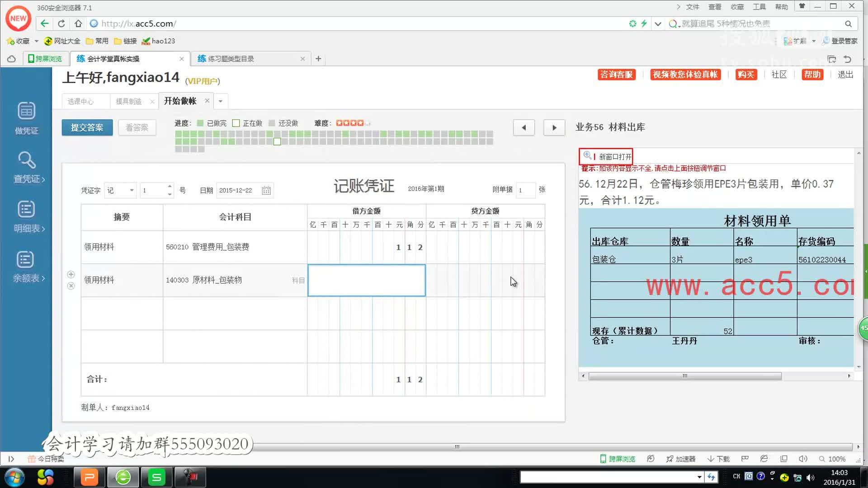The height and width of the screenshot is (488, 868).
Task: Click the date calendar picker icon
Action: point(266,191)
